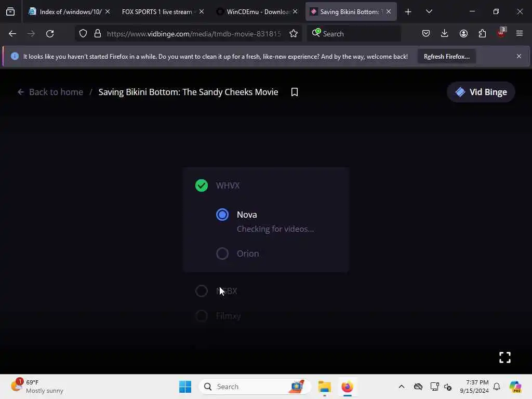Open Firefox View tab list icon

[x=10, y=12]
